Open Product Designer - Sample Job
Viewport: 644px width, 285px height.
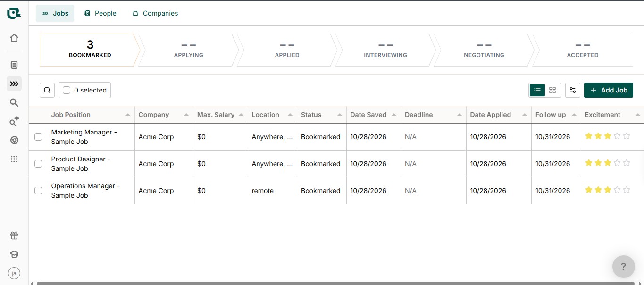pyautogui.click(x=81, y=164)
